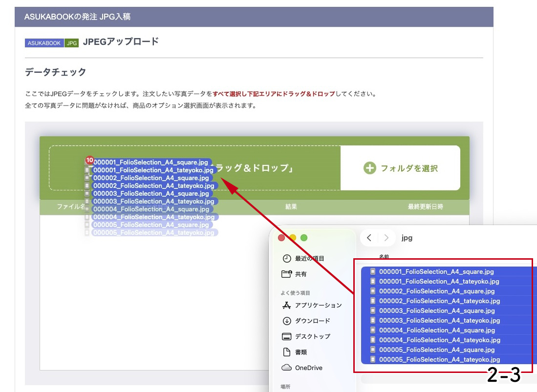Open 最近の項目 in Finder sidebar
The height and width of the screenshot is (392, 537).
coord(309,258)
